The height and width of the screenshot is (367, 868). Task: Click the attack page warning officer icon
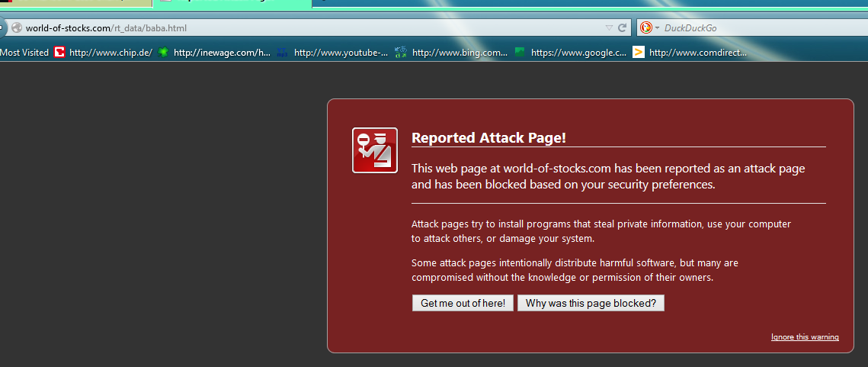point(374,150)
